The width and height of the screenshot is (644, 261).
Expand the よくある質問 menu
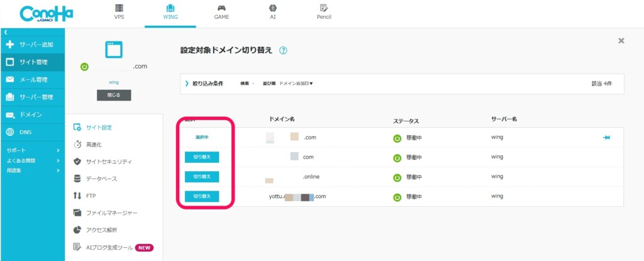click(33, 160)
